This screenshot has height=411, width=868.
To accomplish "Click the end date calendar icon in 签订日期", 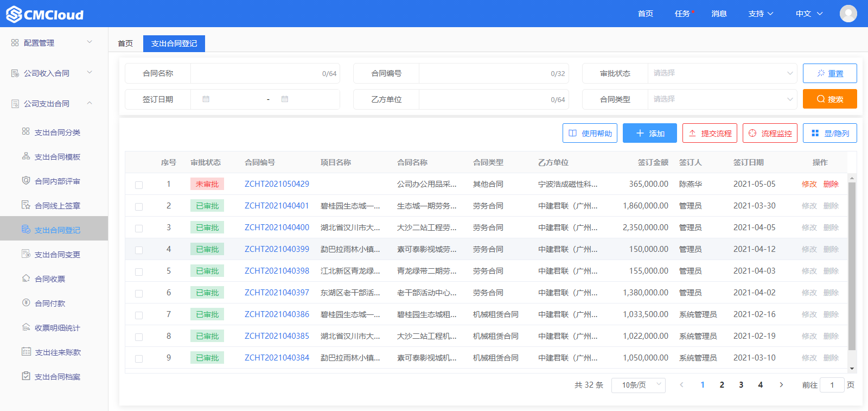I will pos(285,99).
